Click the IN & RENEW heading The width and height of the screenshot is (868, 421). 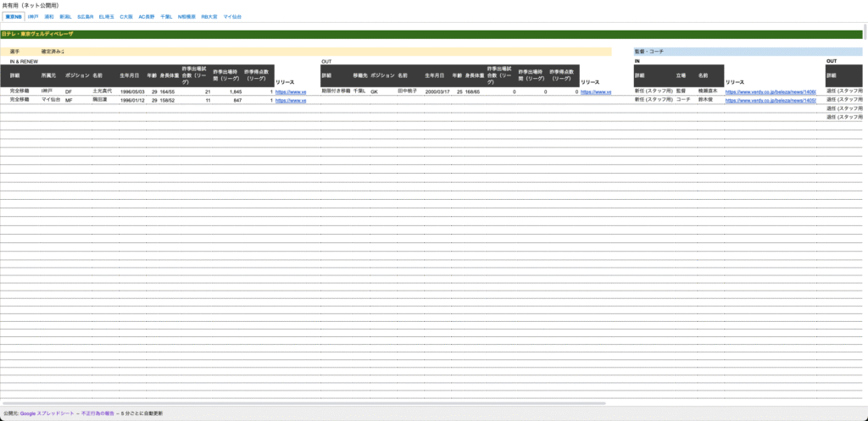point(24,61)
